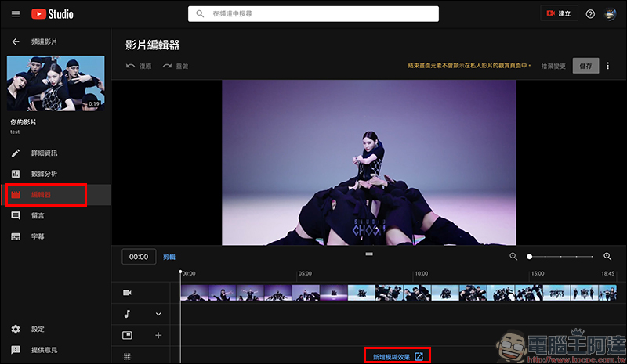This screenshot has width=627, height=364.
Task: Add an end screen element with plus icon
Action: click(158, 335)
